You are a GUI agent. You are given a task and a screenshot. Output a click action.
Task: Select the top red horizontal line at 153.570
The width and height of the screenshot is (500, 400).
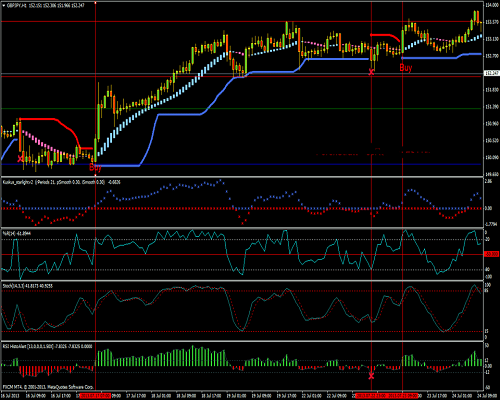242,21
